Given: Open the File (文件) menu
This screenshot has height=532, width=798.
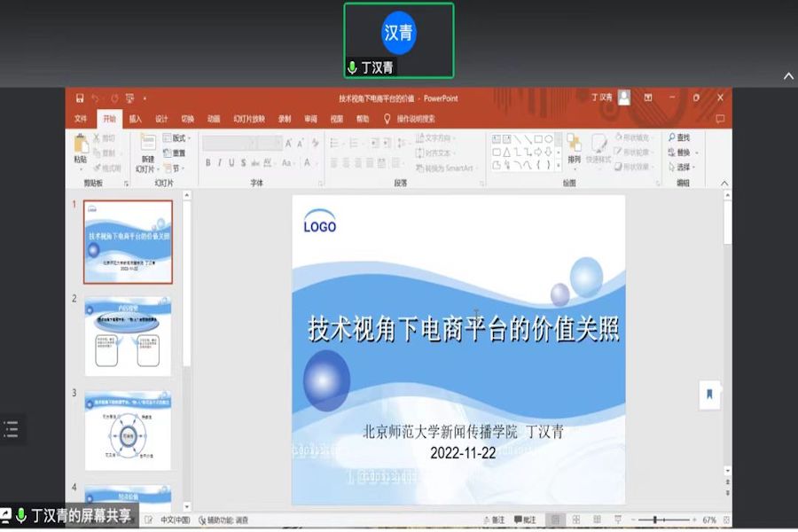Looking at the screenshot, I should point(81,119).
